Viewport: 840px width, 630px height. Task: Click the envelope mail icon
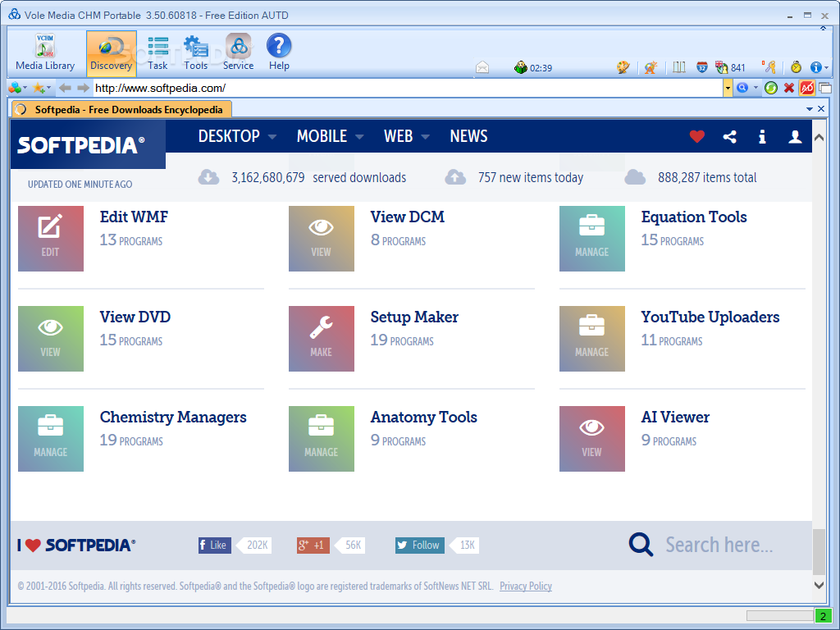point(482,67)
